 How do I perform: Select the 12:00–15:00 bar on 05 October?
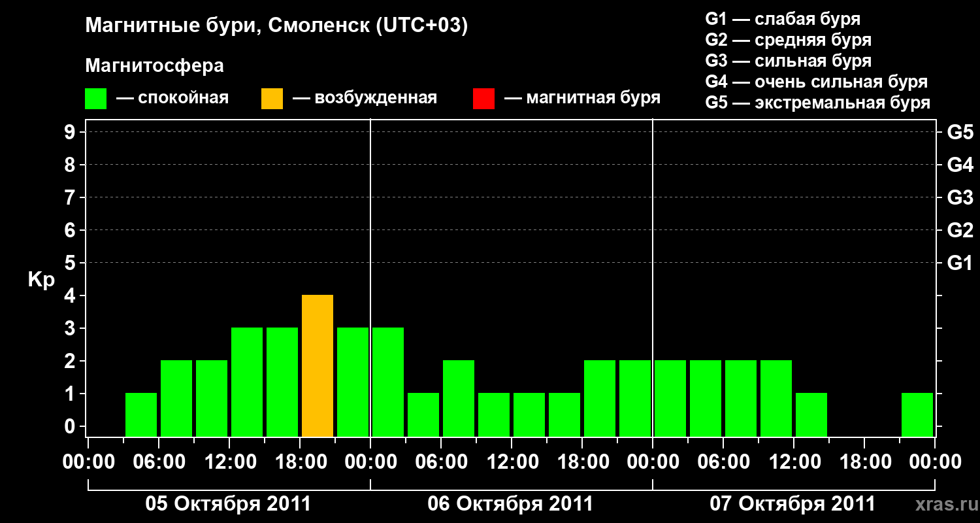247,382
